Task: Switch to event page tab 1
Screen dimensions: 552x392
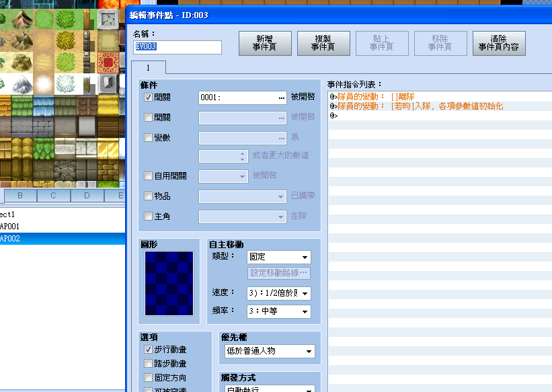Action: (148, 68)
